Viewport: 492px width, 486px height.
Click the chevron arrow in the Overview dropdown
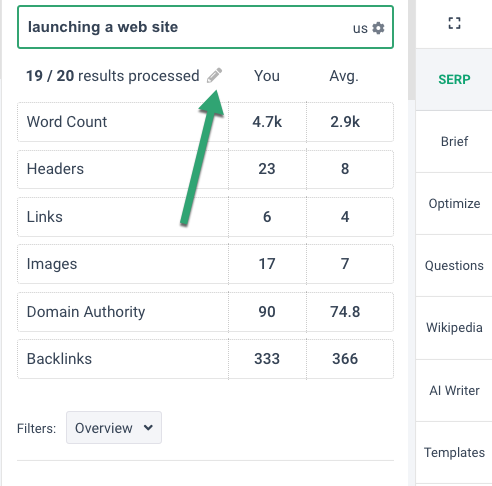pyautogui.click(x=148, y=427)
